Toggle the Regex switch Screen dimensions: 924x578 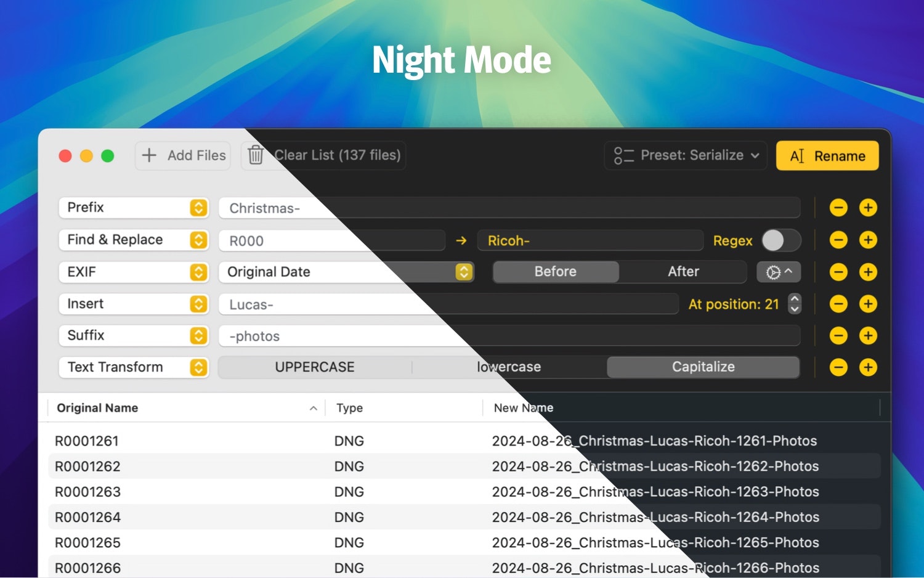781,240
